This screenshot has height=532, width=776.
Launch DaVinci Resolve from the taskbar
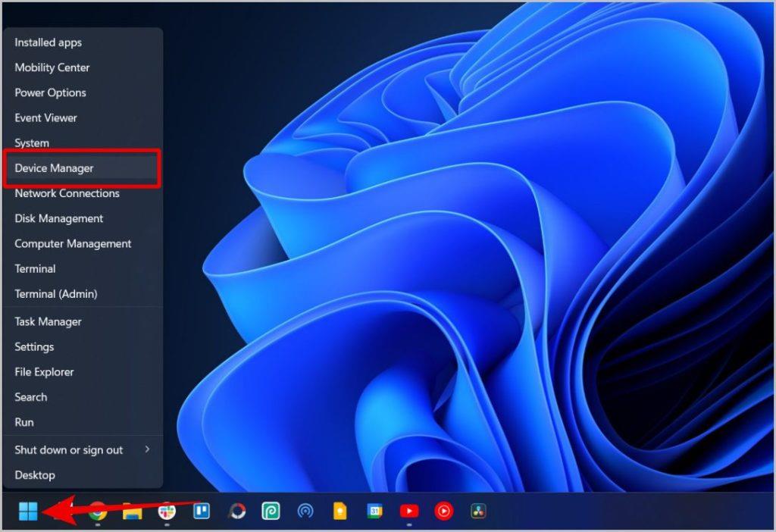[479, 511]
